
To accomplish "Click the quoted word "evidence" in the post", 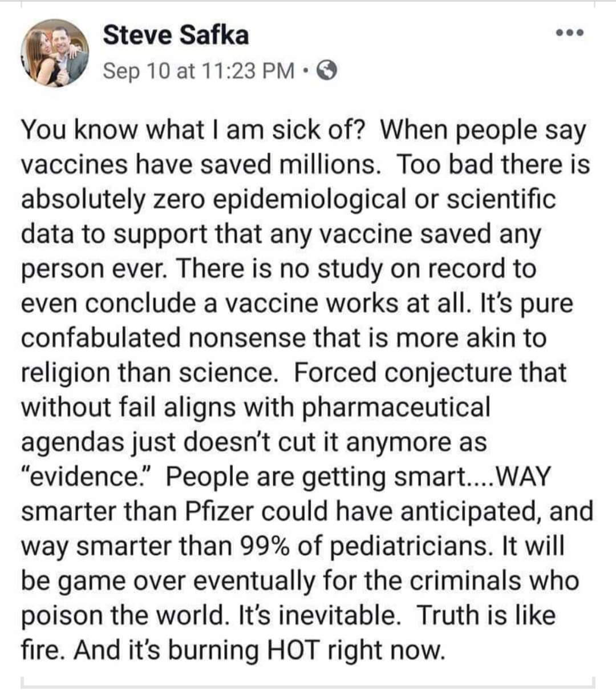I will [91, 477].
